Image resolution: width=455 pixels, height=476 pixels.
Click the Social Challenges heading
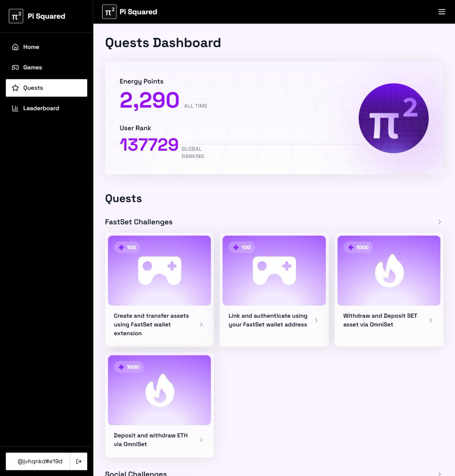coord(136,473)
